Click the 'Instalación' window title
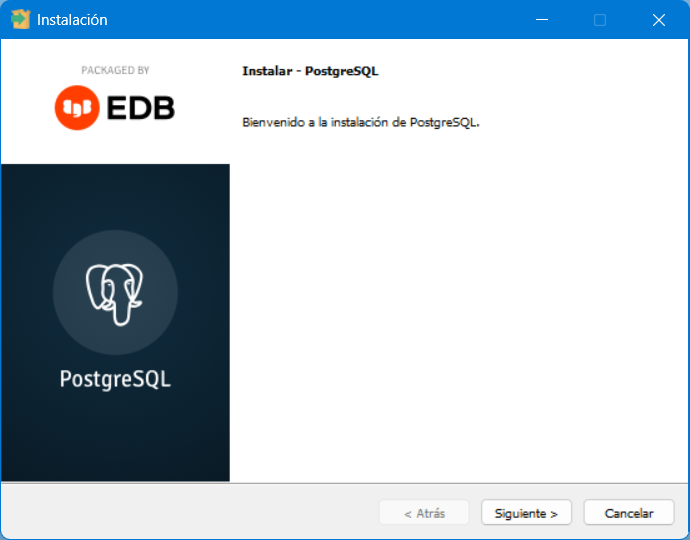The width and height of the screenshot is (690, 540). point(72,20)
